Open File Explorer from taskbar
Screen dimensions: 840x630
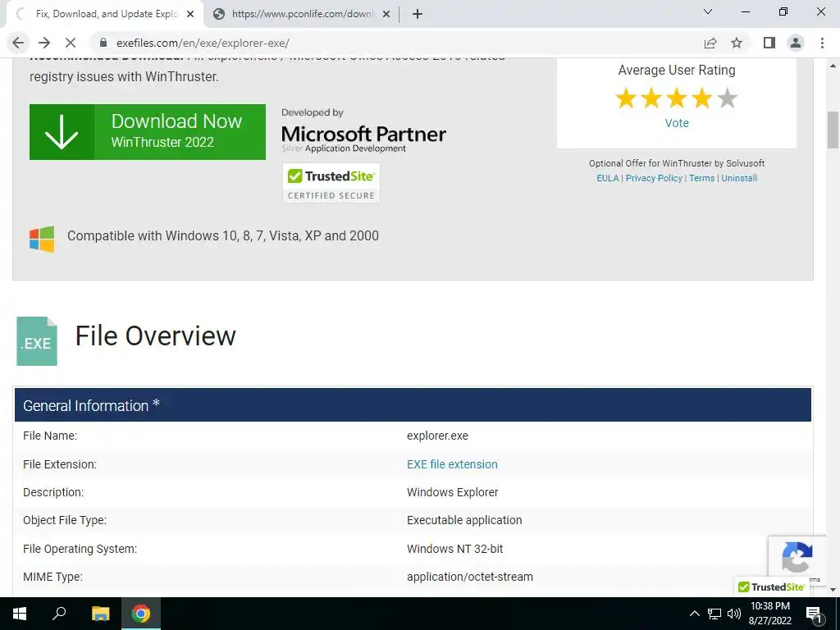(100, 614)
